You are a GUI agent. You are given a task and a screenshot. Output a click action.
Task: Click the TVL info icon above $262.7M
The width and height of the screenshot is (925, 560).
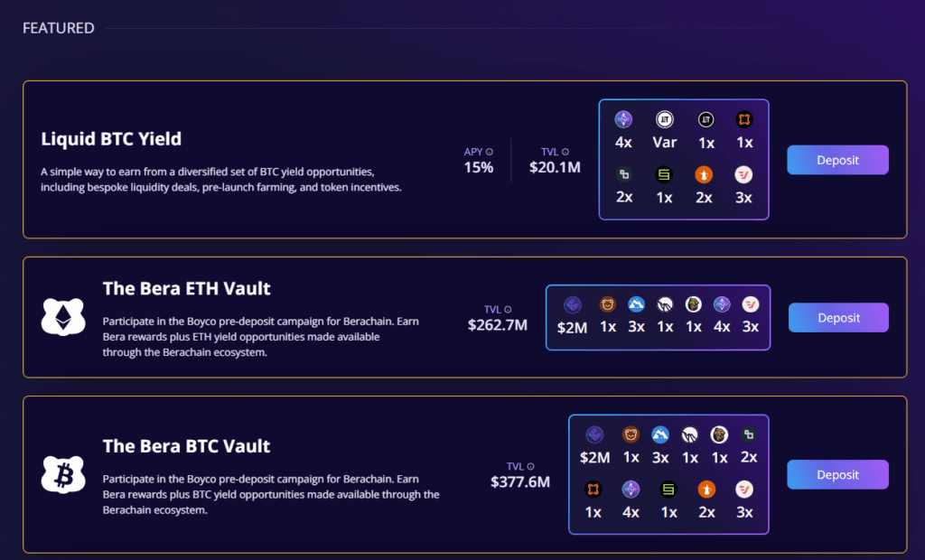[x=508, y=309]
